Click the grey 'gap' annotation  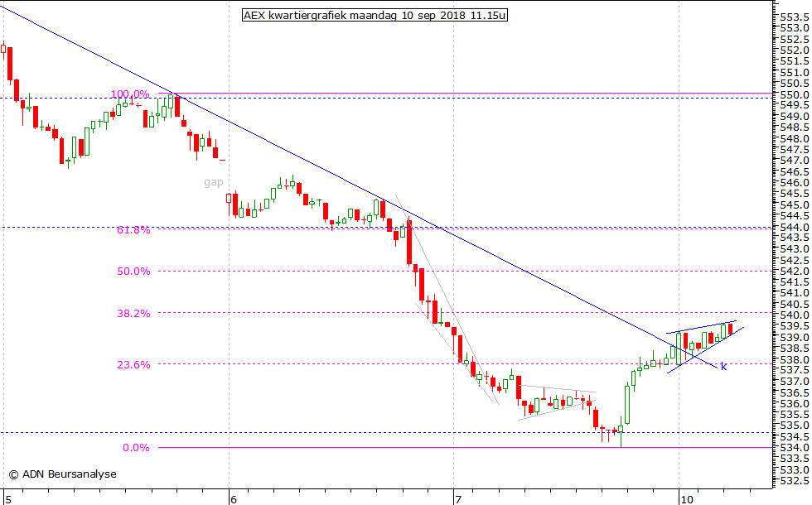point(214,182)
